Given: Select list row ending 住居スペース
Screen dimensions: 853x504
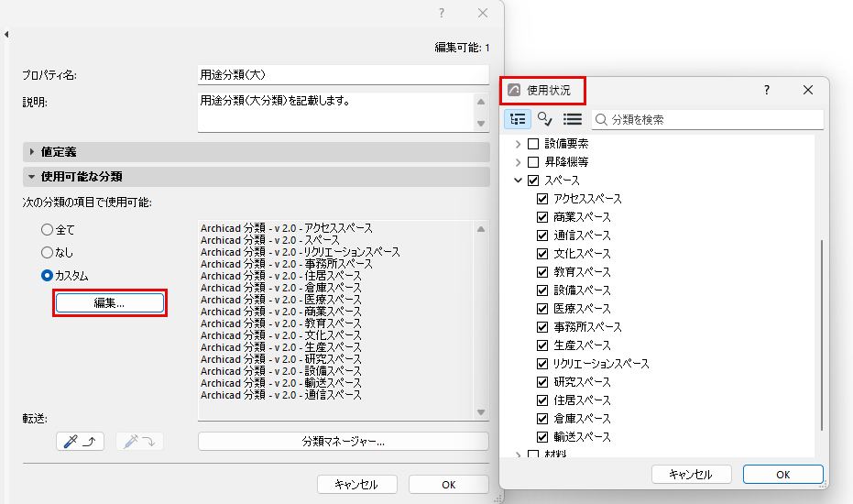Looking at the screenshot, I should click(x=280, y=276).
